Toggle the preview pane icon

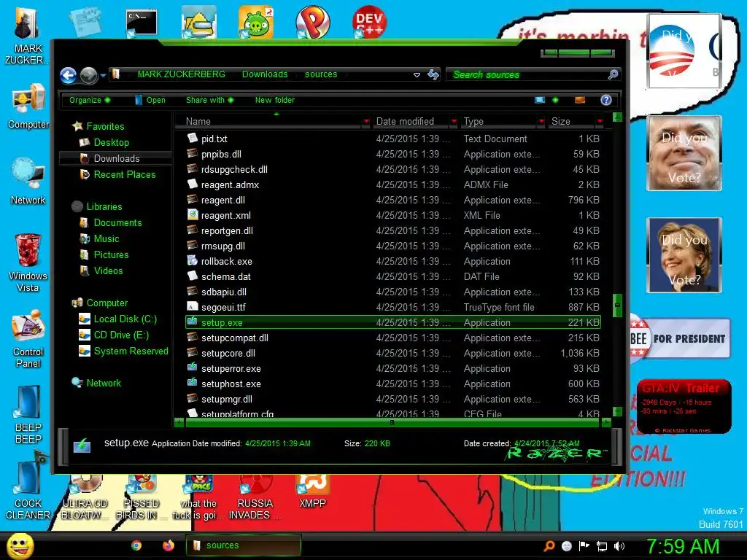point(580,100)
